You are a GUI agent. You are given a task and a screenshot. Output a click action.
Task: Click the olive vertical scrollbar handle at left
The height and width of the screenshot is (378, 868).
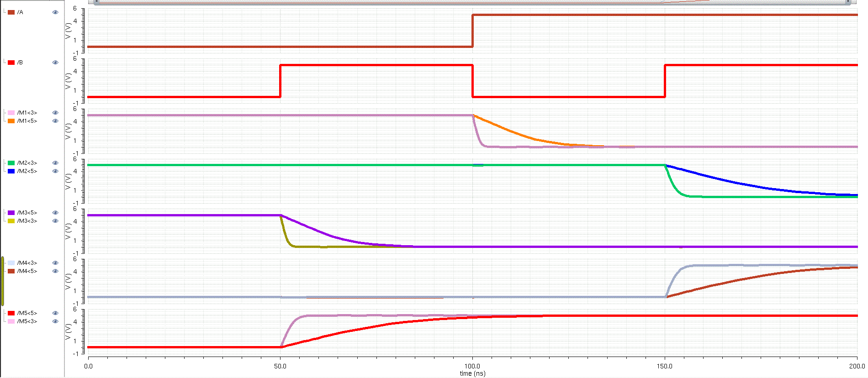[2, 281]
